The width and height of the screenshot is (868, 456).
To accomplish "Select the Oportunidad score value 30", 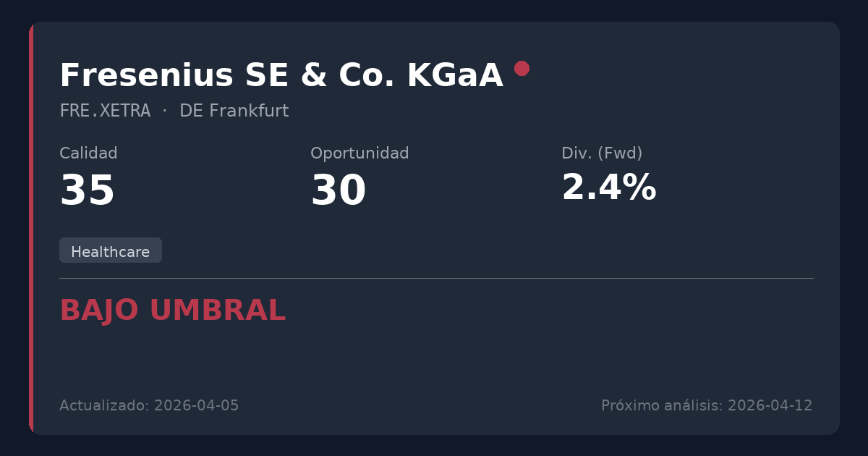I will click(338, 191).
